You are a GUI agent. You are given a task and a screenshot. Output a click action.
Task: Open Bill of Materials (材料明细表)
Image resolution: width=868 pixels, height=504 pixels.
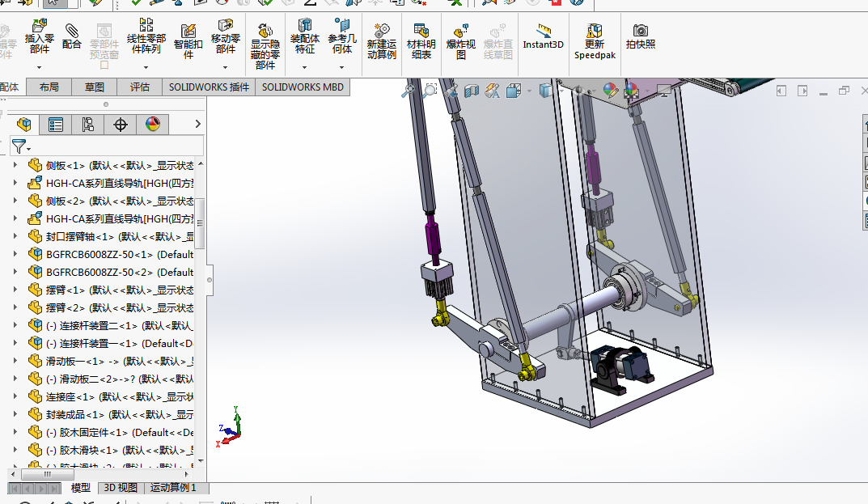tap(421, 41)
